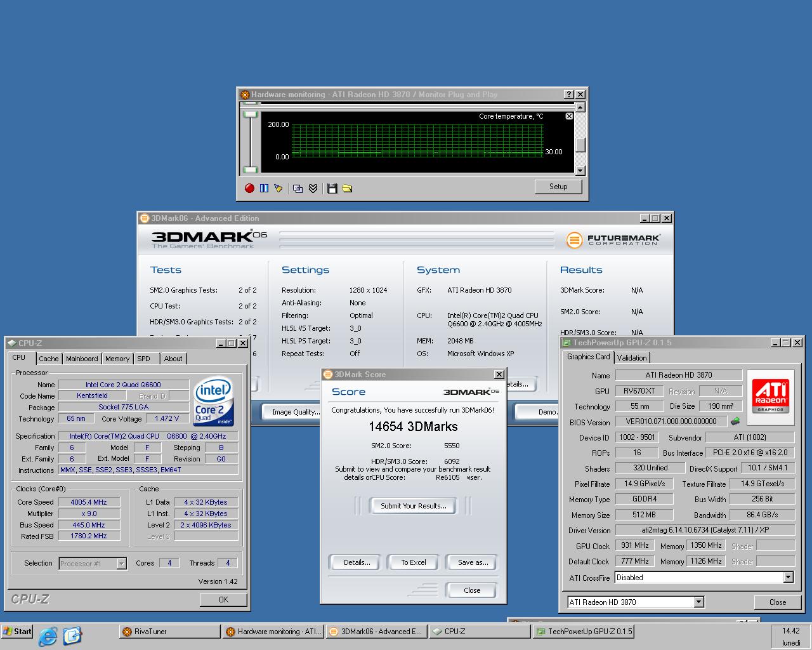Click the Rated FSB value 1780.2 MHz
Screen dimensions: 812x650
(x=89, y=536)
